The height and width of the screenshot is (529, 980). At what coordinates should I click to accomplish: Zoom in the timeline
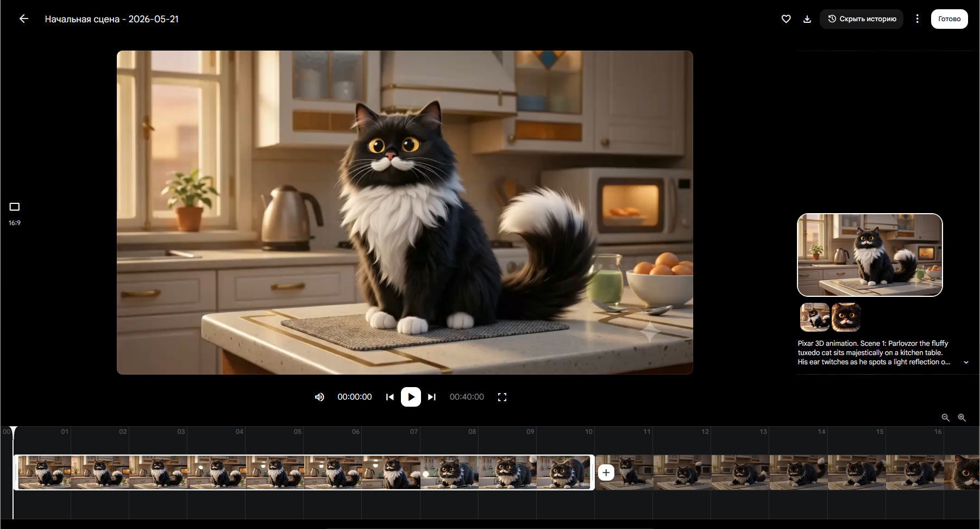point(962,418)
